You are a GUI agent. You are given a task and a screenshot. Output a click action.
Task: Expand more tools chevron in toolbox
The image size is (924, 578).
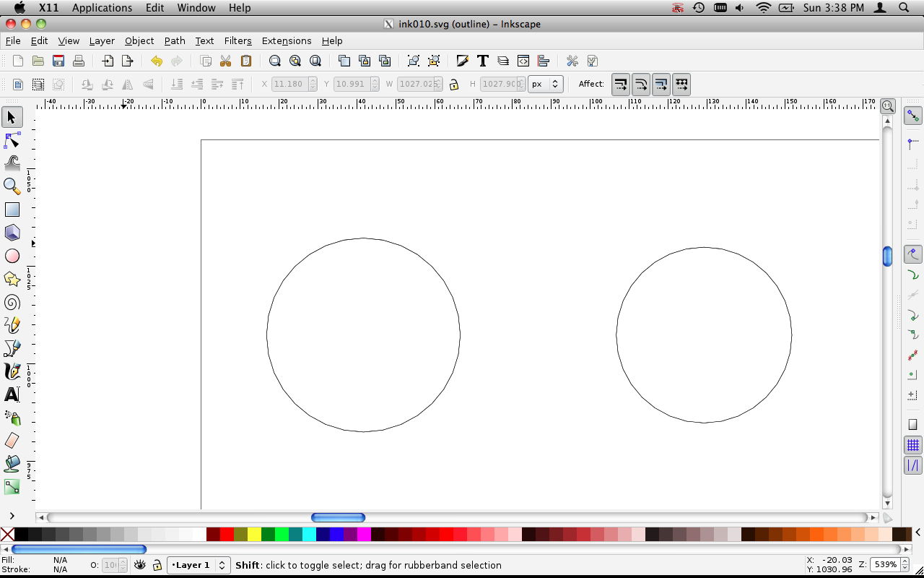(x=12, y=515)
